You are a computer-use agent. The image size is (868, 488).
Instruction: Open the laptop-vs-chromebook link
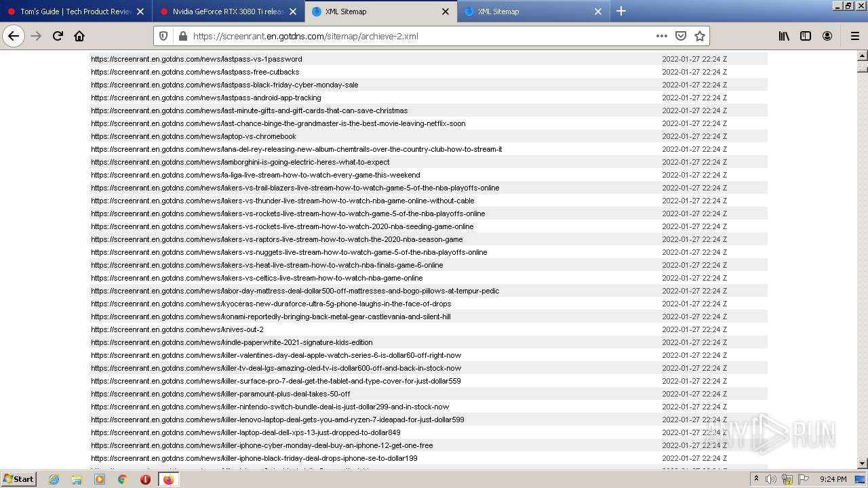click(193, 136)
